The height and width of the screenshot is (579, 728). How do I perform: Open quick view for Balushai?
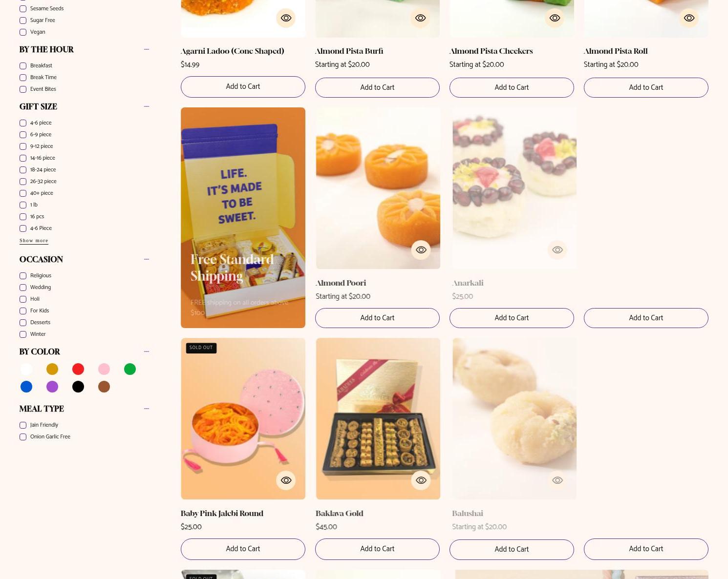(x=557, y=480)
